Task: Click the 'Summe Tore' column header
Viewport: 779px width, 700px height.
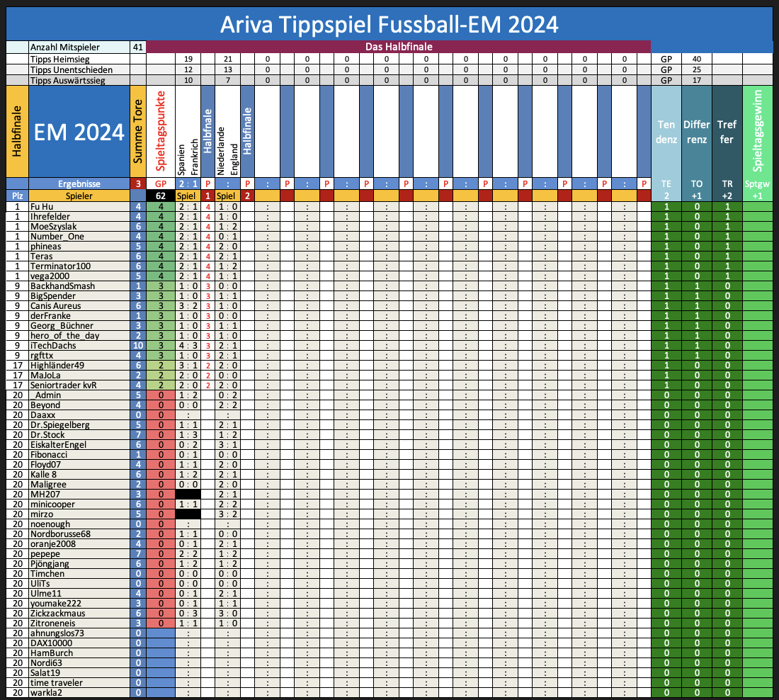Action: [x=138, y=132]
